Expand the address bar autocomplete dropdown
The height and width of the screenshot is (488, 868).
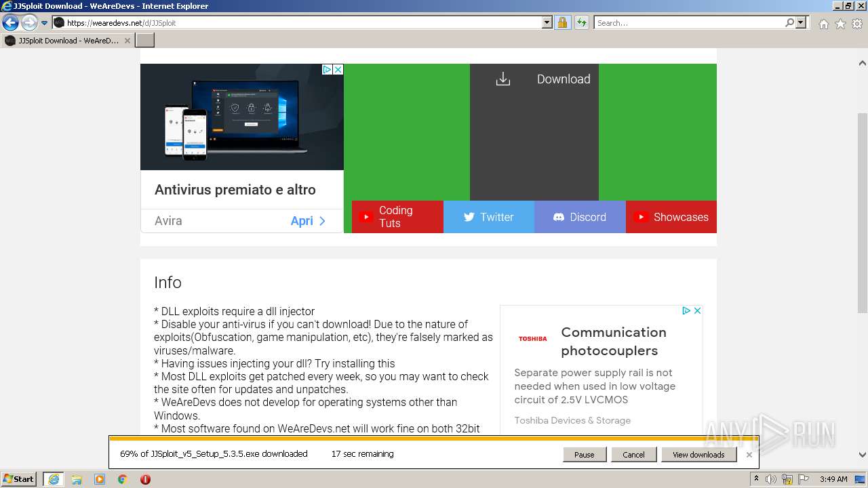point(547,23)
